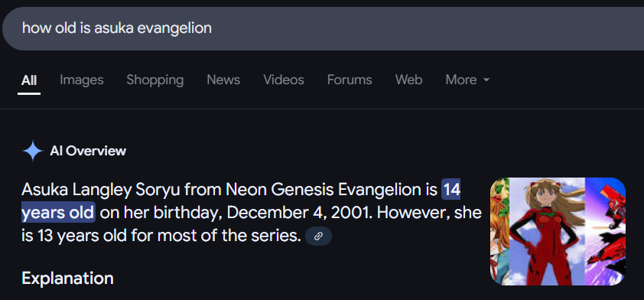This screenshot has height=300, width=644.
Task: Open the News results tab
Action: 223,80
